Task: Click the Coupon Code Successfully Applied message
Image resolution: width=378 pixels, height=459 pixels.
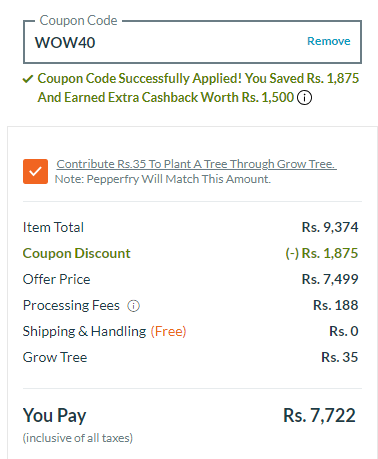Action: [198, 88]
